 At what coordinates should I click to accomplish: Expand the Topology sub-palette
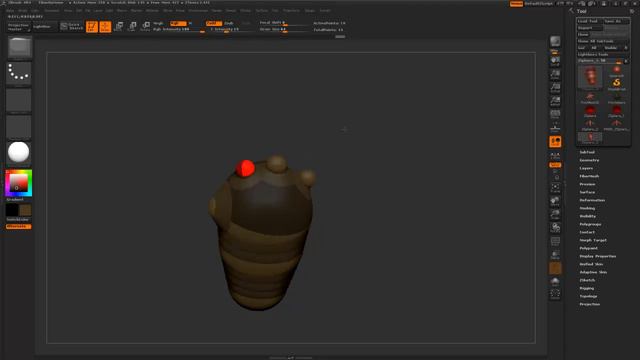tap(589, 296)
